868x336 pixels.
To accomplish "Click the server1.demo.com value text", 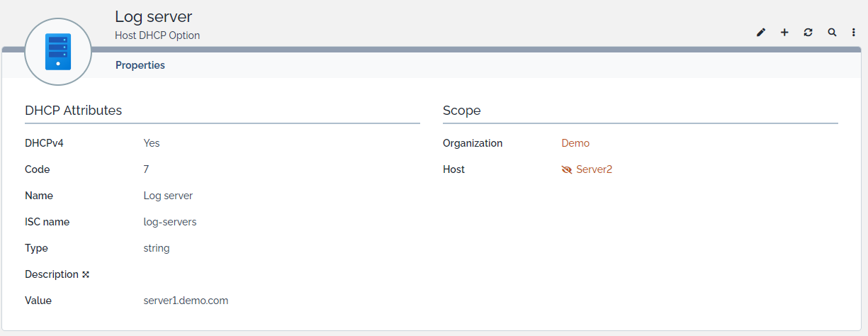I will tap(186, 301).
